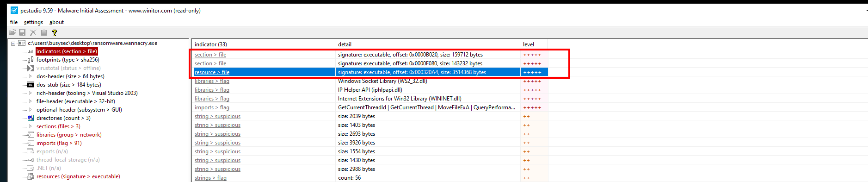Select imports (flag > 91) item
Screen dimensions: 868x182
point(59,143)
